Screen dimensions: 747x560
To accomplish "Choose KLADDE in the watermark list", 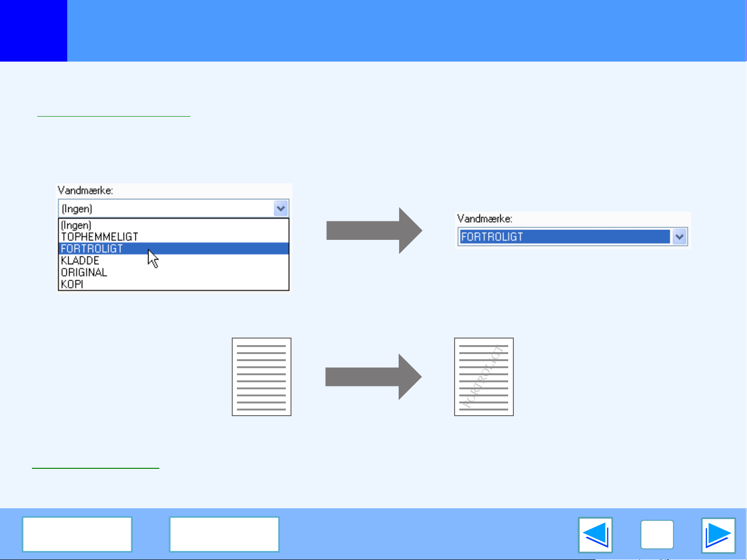I will pos(80,260).
